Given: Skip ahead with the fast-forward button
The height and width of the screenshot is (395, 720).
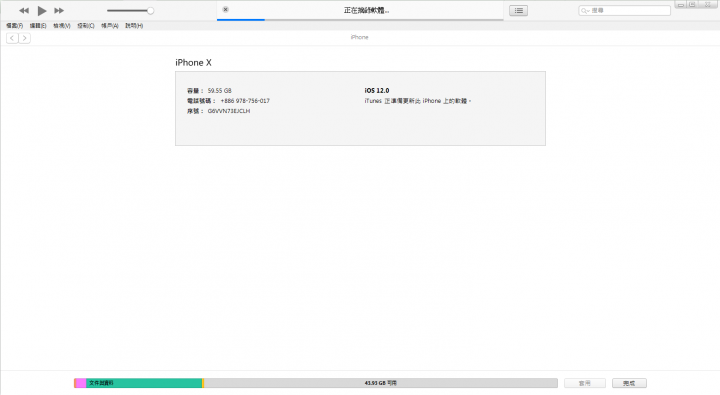Looking at the screenshot, I should pos(59,11).
